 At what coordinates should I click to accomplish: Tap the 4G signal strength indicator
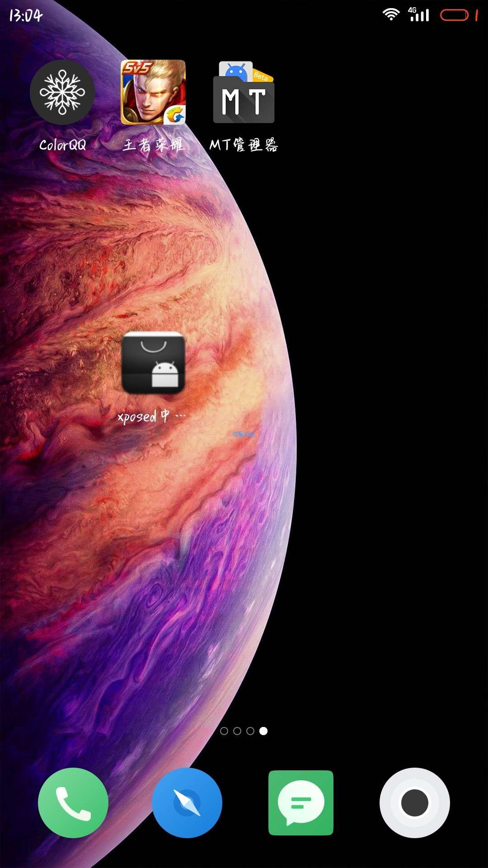[419, 15]
